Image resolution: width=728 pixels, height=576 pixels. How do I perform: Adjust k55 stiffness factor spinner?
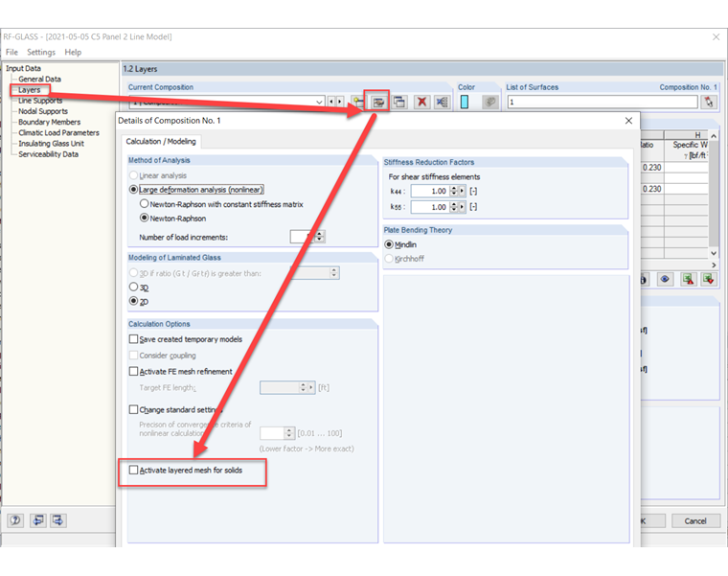pos(454,207)
